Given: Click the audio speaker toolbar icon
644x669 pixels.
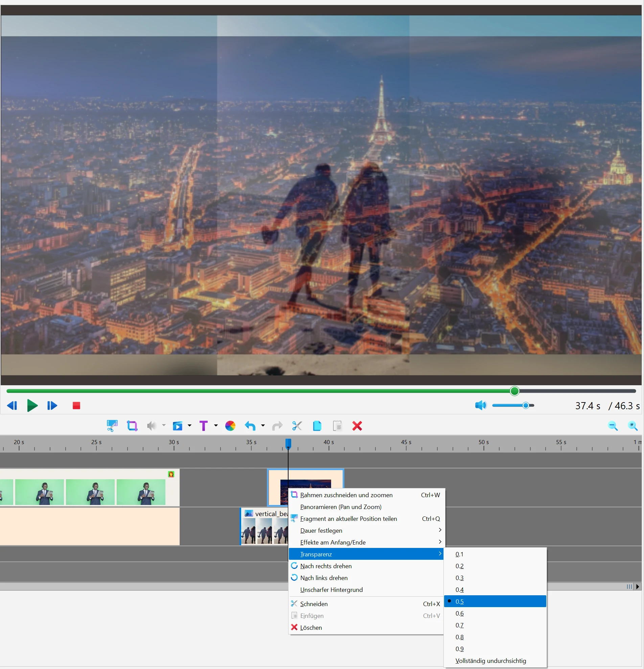Looking at the screenshot, I should pyautogui.click(x=152, y=425).
